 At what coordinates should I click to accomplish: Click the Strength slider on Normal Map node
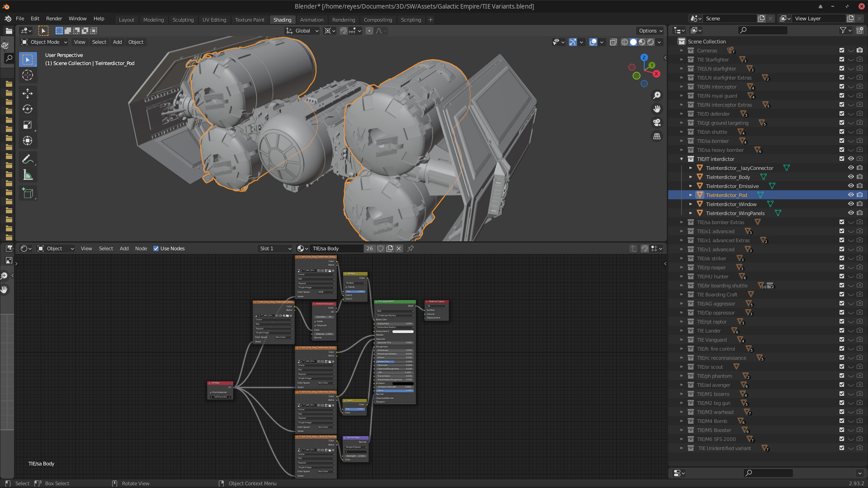coord(355,456)
